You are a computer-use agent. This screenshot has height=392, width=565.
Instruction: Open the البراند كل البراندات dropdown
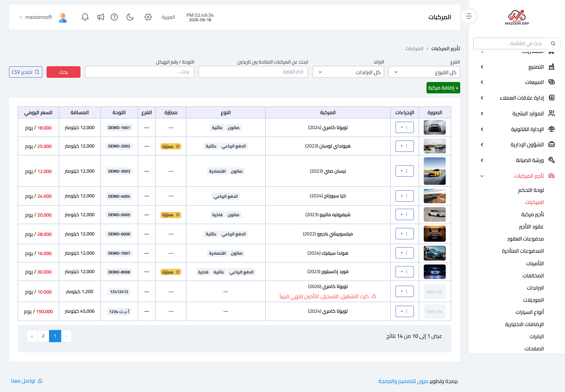[x=348, y=72]
